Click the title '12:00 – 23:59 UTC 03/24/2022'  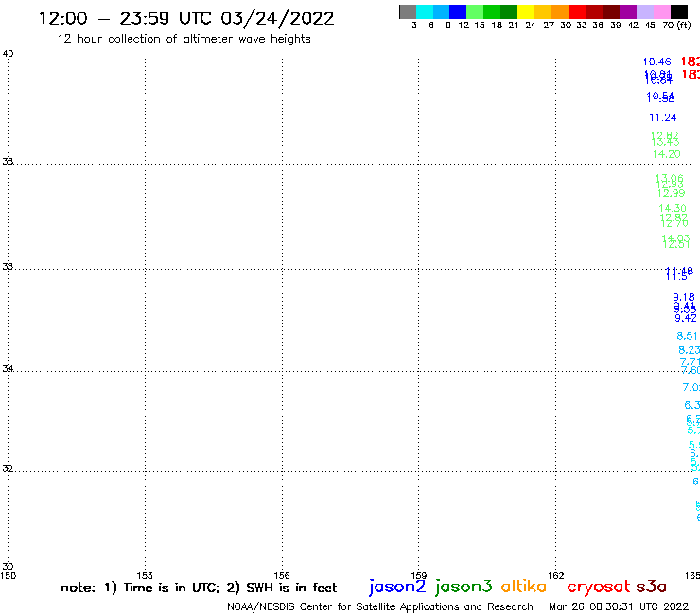pos(186,19)
